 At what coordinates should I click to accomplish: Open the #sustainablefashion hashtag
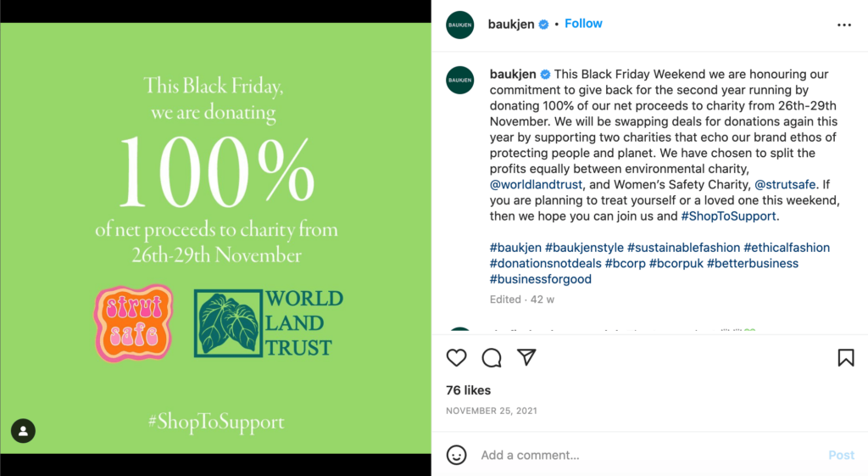coord(684,248)
